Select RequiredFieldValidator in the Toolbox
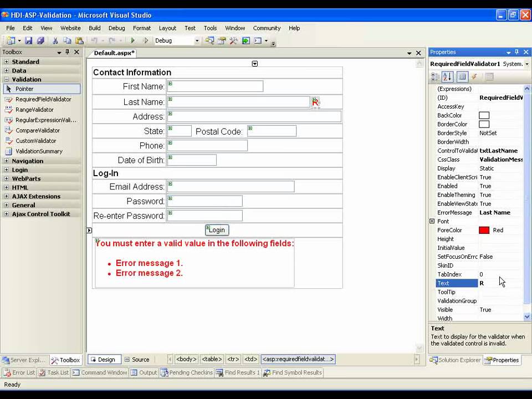This screenshot has height=399, width=532. coord(43,99)
